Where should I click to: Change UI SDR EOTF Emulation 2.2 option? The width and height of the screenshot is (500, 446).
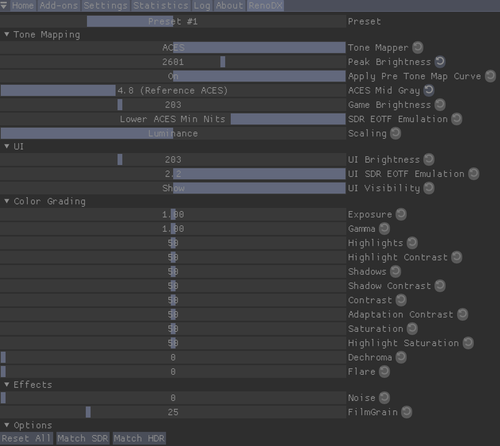(173, 174)
